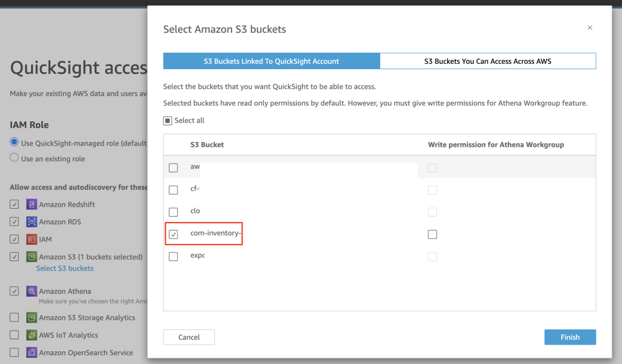Click the Cancel button

coord(189,337)
